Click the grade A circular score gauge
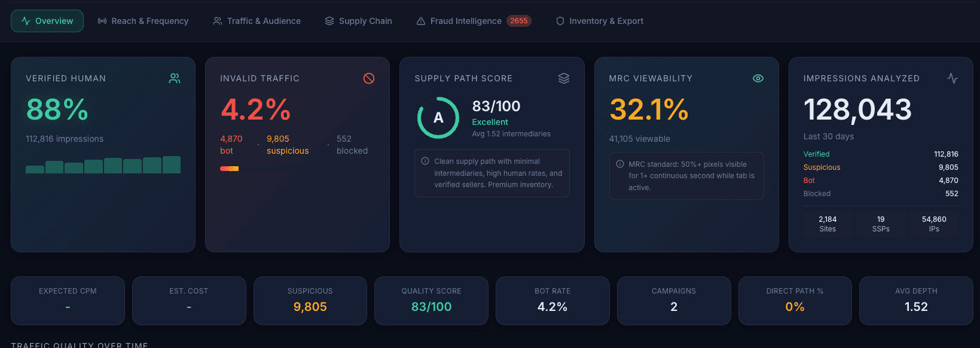Screen dimensions: 980x348 [x=438, y=118]
